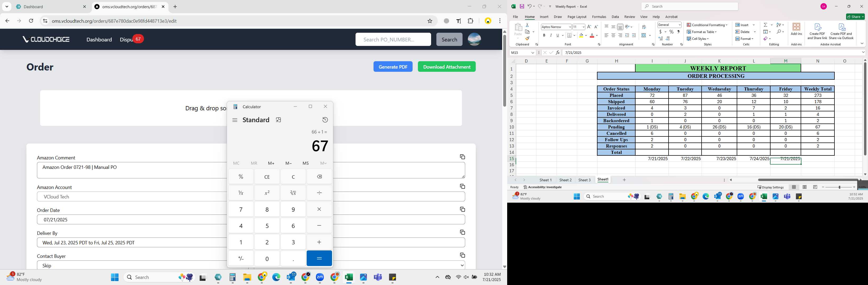
Task: Click the Share button in Excel
Action: point(855,17)
